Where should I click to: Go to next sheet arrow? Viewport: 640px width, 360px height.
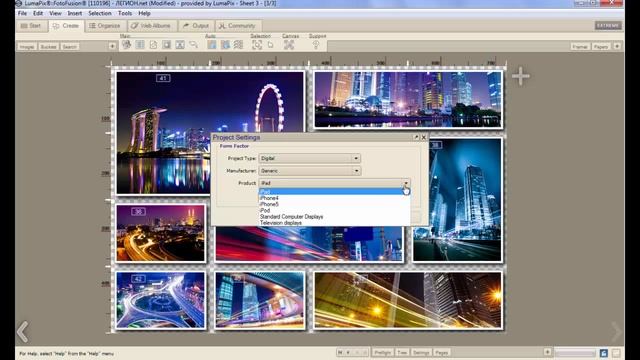(616, 331)
